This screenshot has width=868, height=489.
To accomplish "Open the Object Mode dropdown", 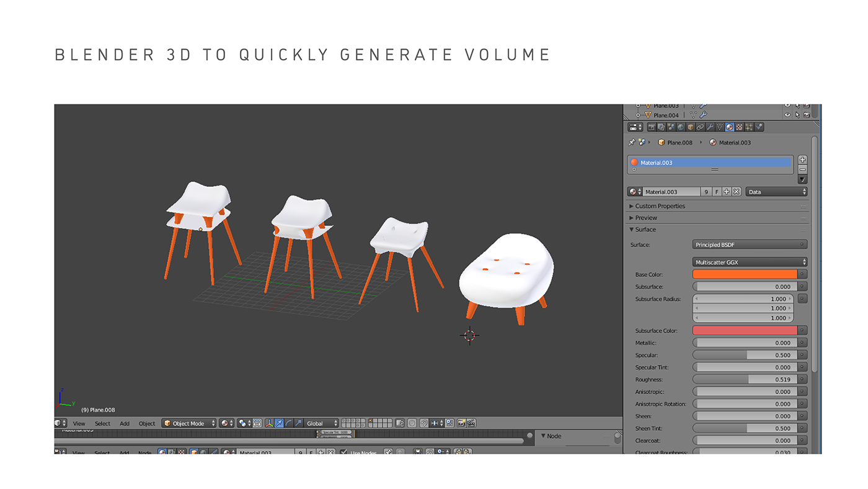I will (188, 423).
